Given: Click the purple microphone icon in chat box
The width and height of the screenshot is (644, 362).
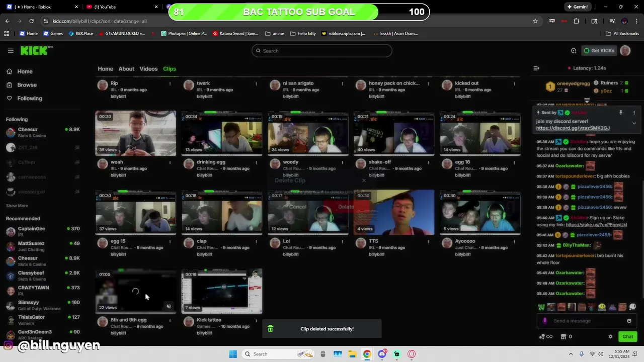Looking at the screenshot, I should tap(545, 321).
